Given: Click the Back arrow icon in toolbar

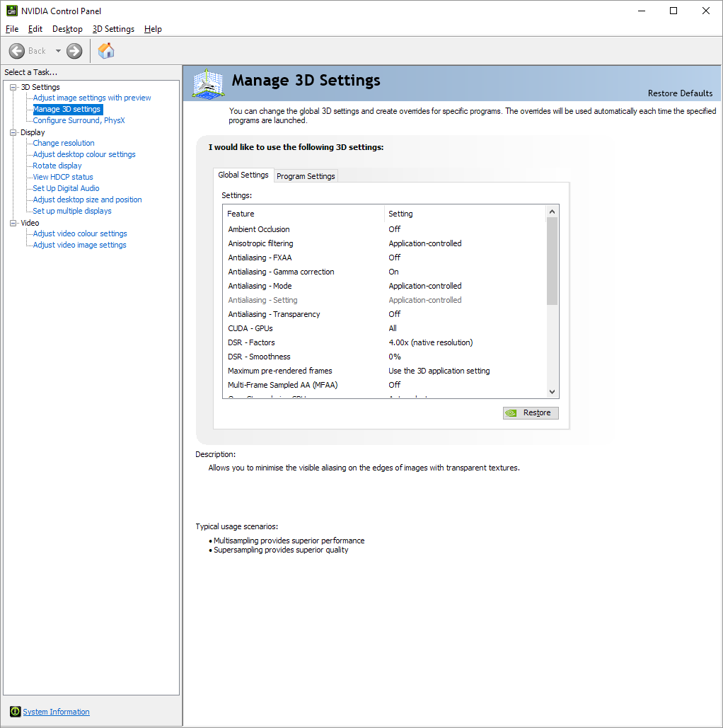Looking at the screenshot, I should (17, 51).
